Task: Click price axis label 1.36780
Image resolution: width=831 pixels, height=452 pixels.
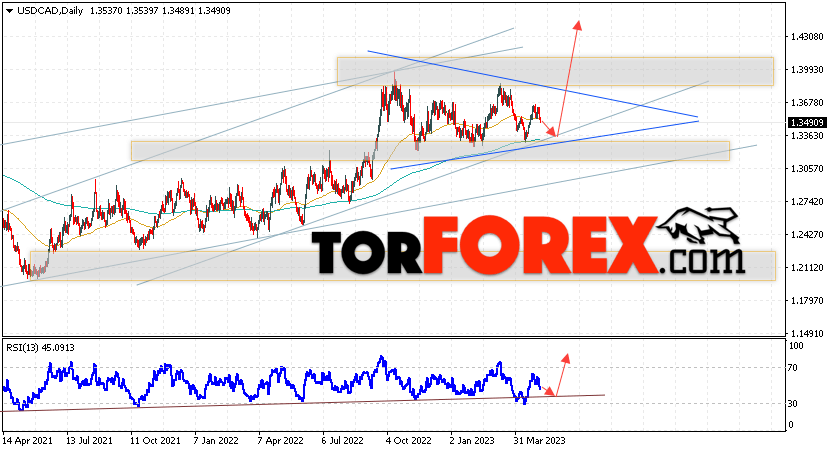Action: (x=807, y=102)
